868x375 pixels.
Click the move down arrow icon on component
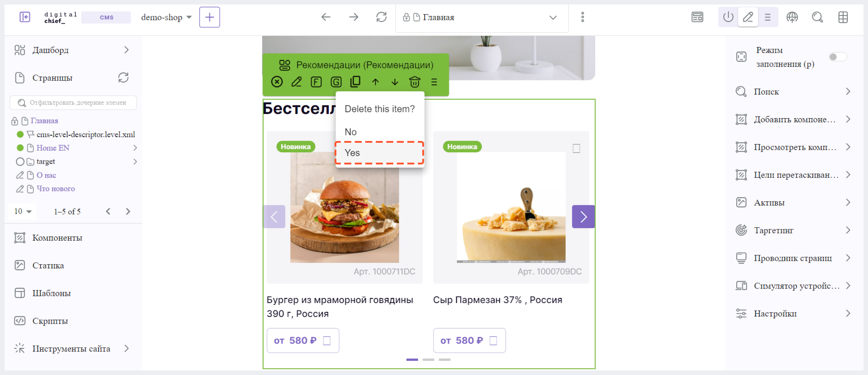[x=395, y=82]
